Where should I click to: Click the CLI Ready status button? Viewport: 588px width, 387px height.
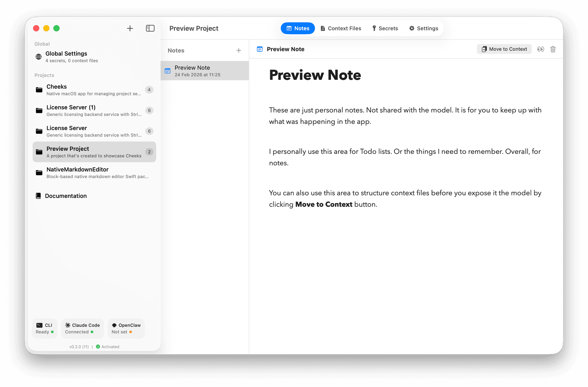(x=45, y=329)
